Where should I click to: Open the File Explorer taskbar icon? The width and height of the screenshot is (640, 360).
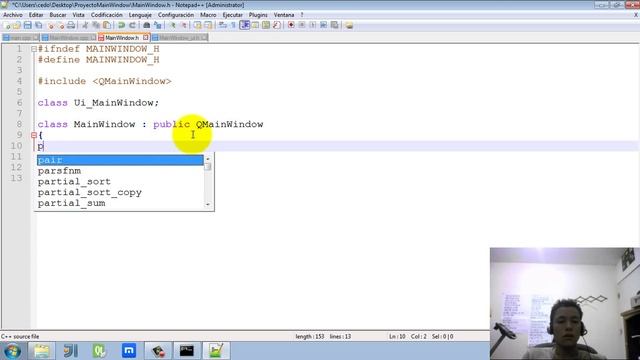(41, 351)
